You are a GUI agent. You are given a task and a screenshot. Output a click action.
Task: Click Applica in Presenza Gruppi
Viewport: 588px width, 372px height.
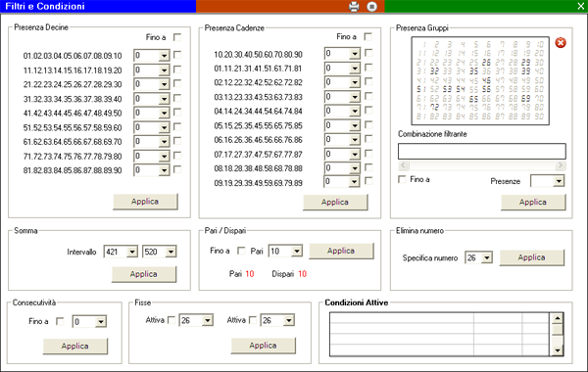coord(533,202)
